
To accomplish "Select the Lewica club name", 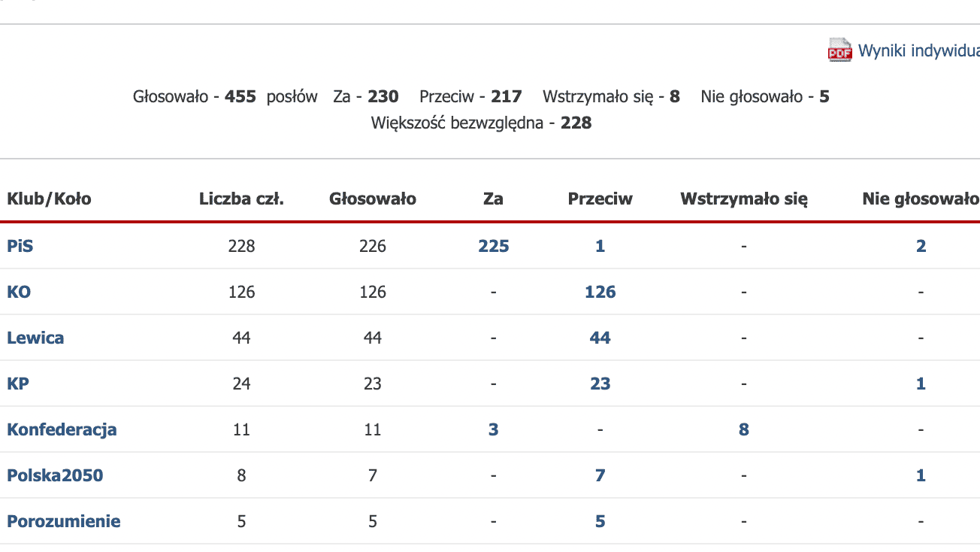I will click(35, 338).
